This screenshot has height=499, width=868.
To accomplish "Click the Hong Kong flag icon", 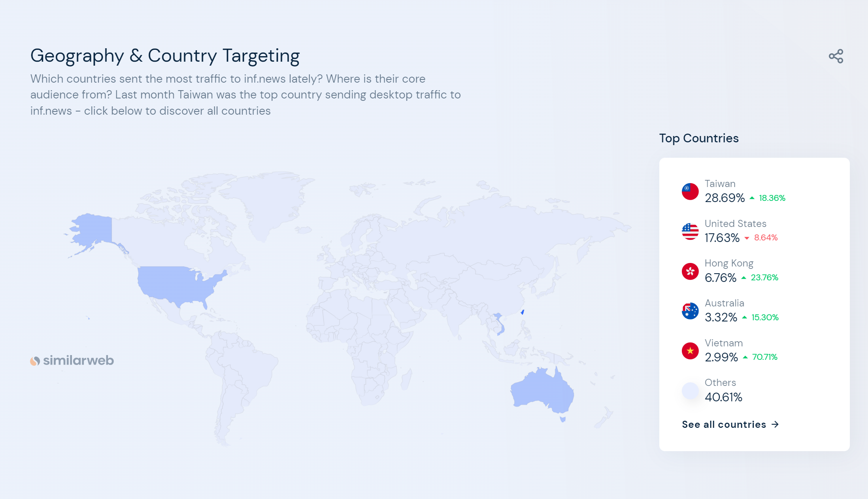I will (x=690, y=271).
